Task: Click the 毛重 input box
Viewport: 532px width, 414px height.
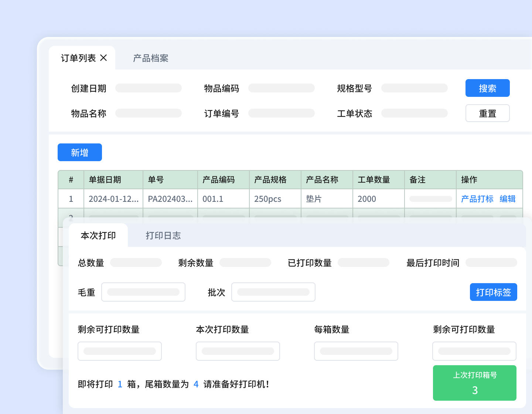Action: (143, 292)
